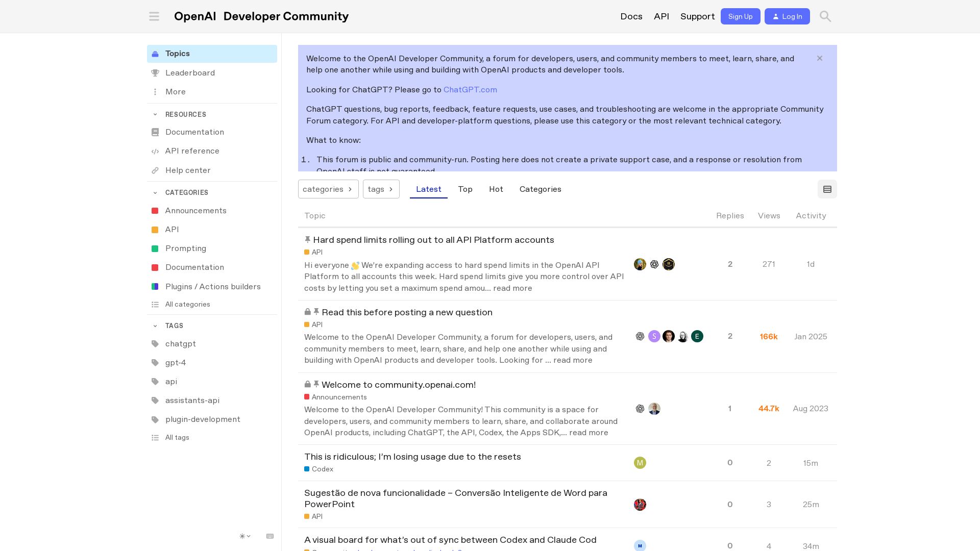The height and width of the screenshot is (551, 980).
Task: Expand Hard spend limits excerpt via read more
Action: click(x=512, y=288)
